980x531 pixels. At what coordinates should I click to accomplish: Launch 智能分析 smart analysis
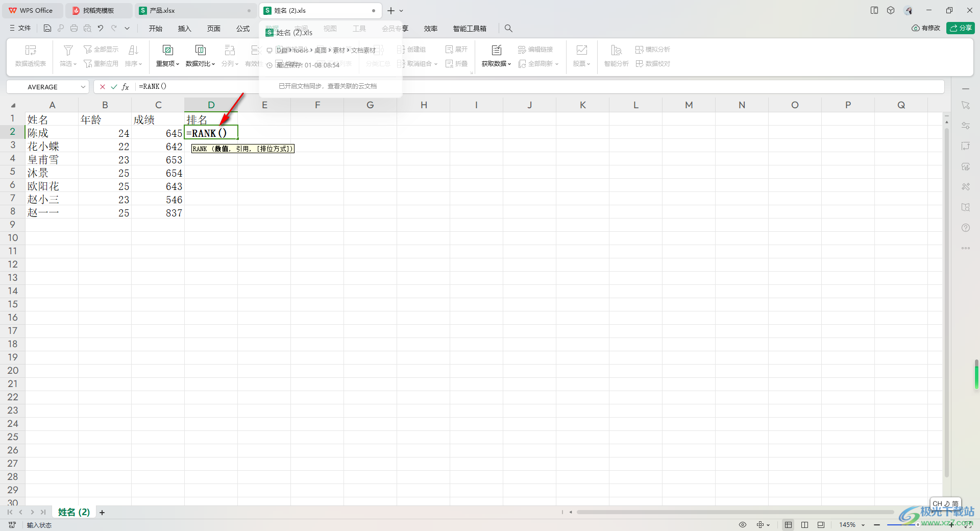(616, 56)
